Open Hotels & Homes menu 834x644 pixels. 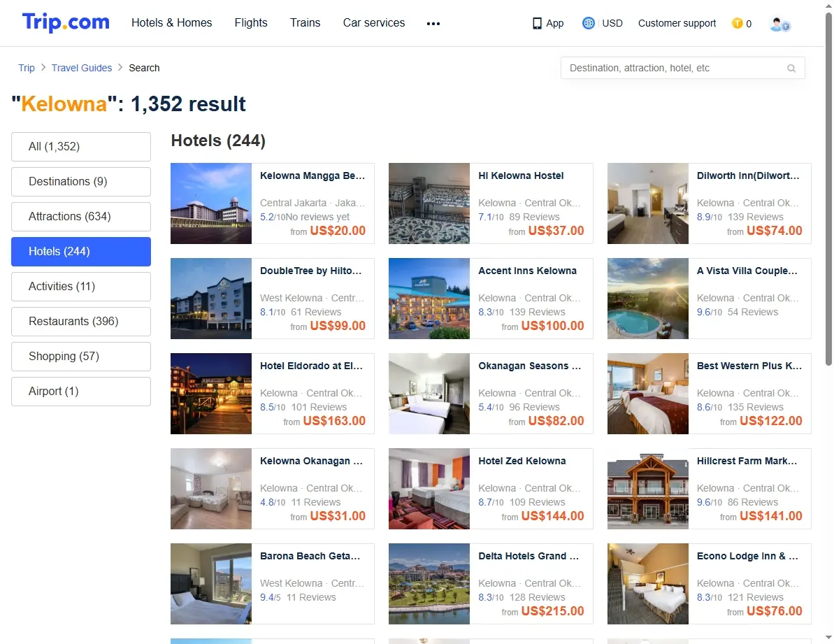click(x=172, y=23)
